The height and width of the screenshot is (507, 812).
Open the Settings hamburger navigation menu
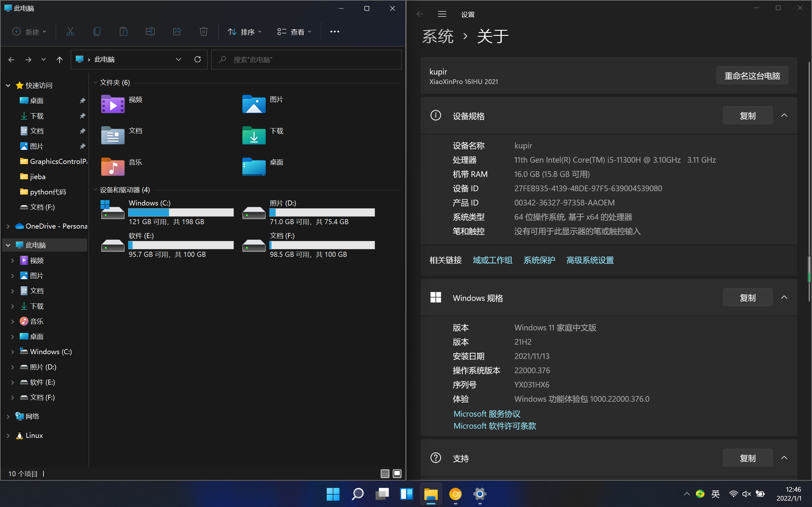(x=442, y=14)
